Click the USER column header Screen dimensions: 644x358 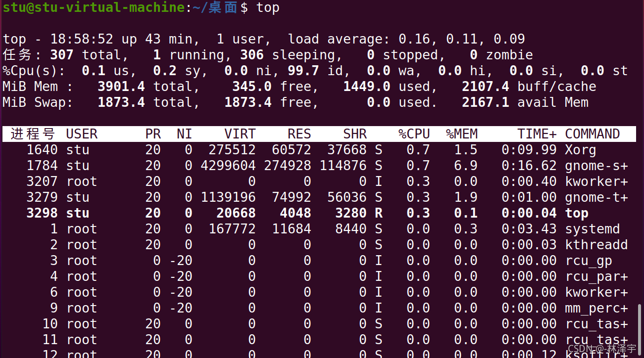[82, 134]
